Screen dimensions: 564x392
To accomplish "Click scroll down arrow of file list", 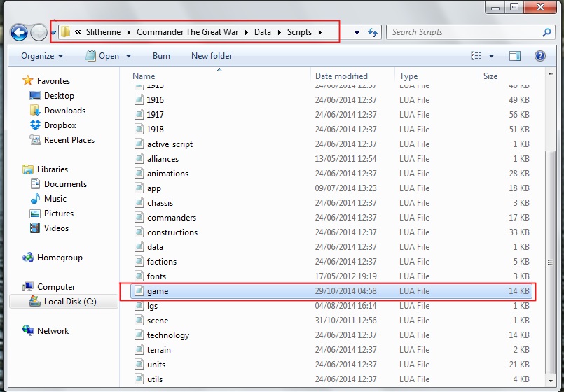I will [550, 381].
